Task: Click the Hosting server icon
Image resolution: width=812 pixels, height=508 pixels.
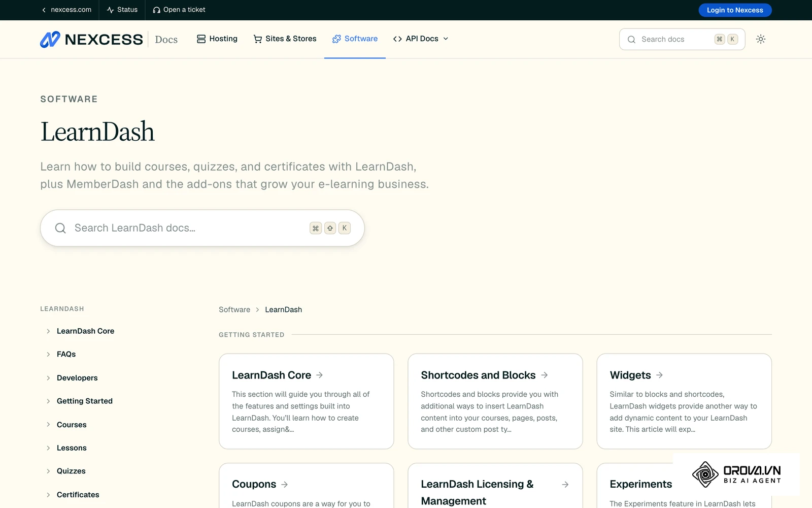Action: [x=201, y=39]
